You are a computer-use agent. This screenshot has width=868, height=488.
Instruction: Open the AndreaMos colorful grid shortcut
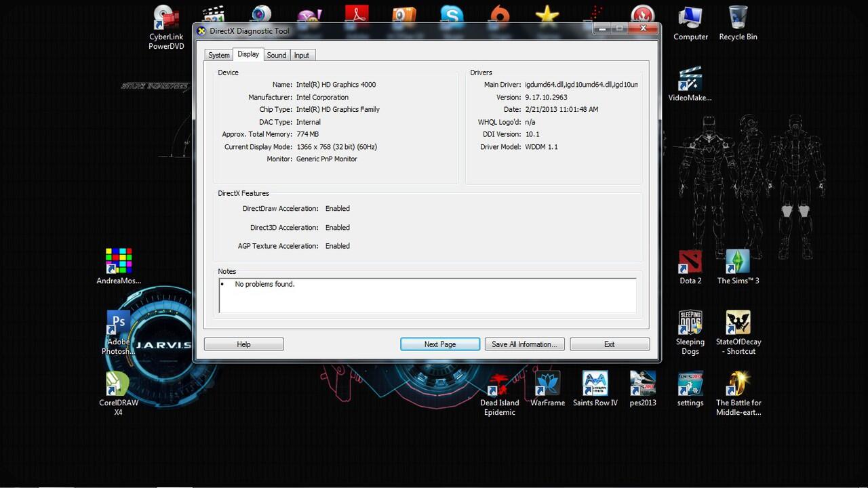(x=119, y=267)
